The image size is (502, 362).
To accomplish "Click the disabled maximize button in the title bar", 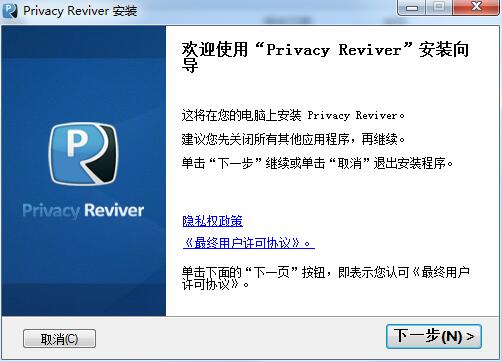I will (x=439, y=7).
